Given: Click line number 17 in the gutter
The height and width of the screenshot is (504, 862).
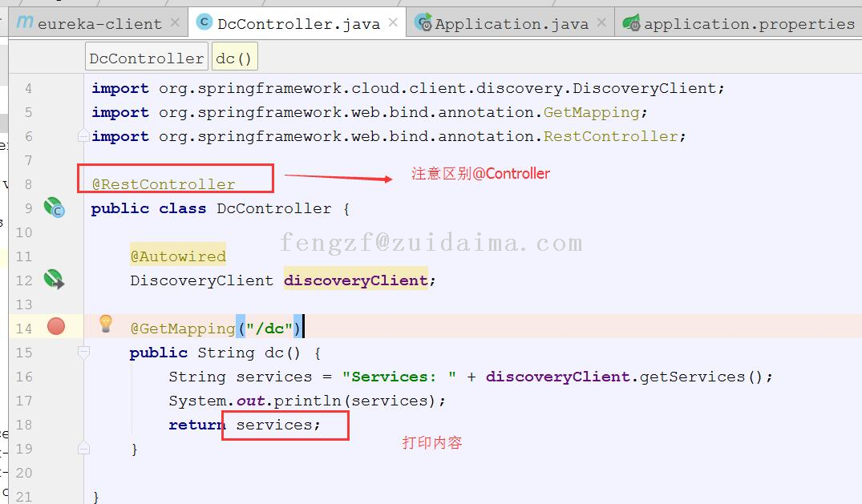Looking at the screenshot, I should (24, 401).
